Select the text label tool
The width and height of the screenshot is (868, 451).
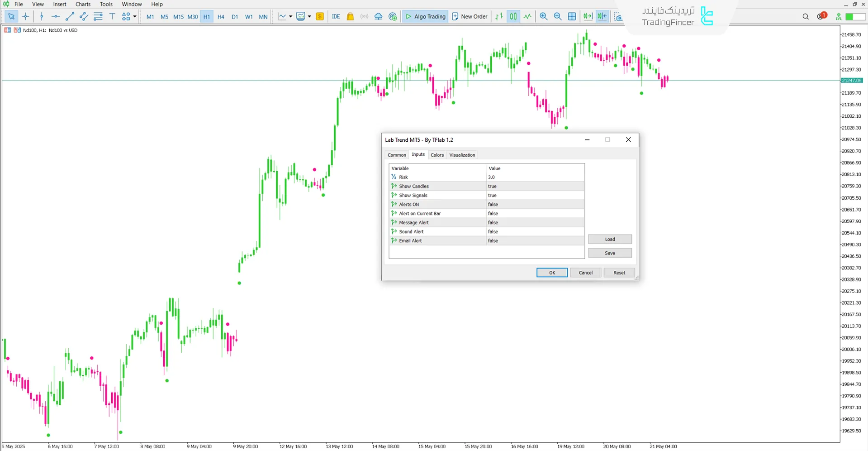click(x=112, y=17)
